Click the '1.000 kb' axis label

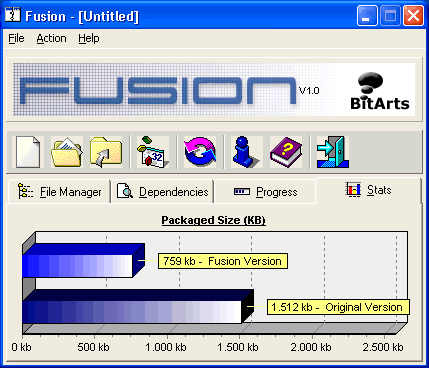tap(166, 347)
